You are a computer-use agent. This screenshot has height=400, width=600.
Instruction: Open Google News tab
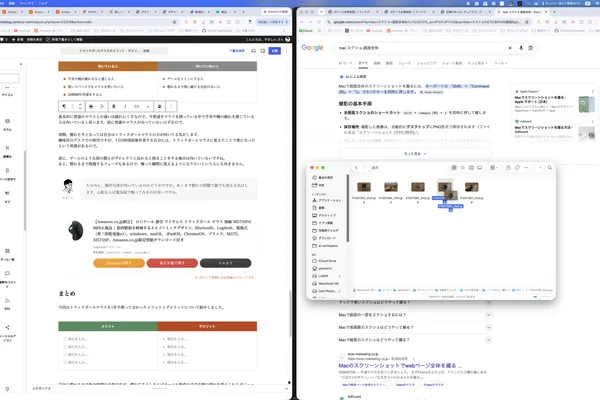click(404, 63)
